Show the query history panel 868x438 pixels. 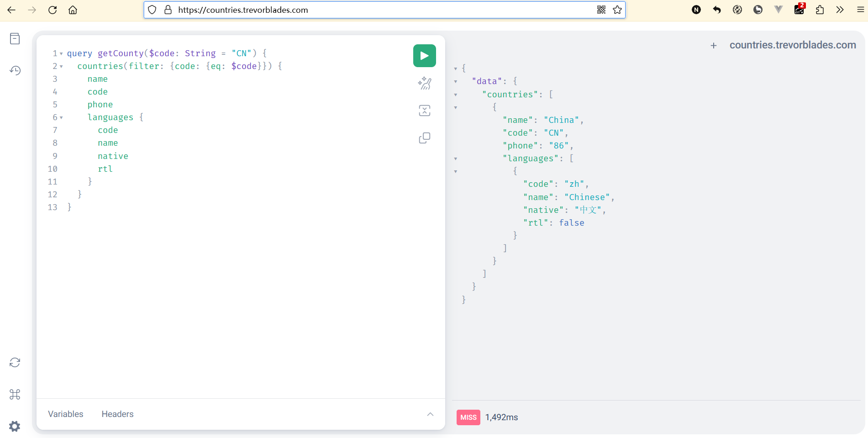15,70
